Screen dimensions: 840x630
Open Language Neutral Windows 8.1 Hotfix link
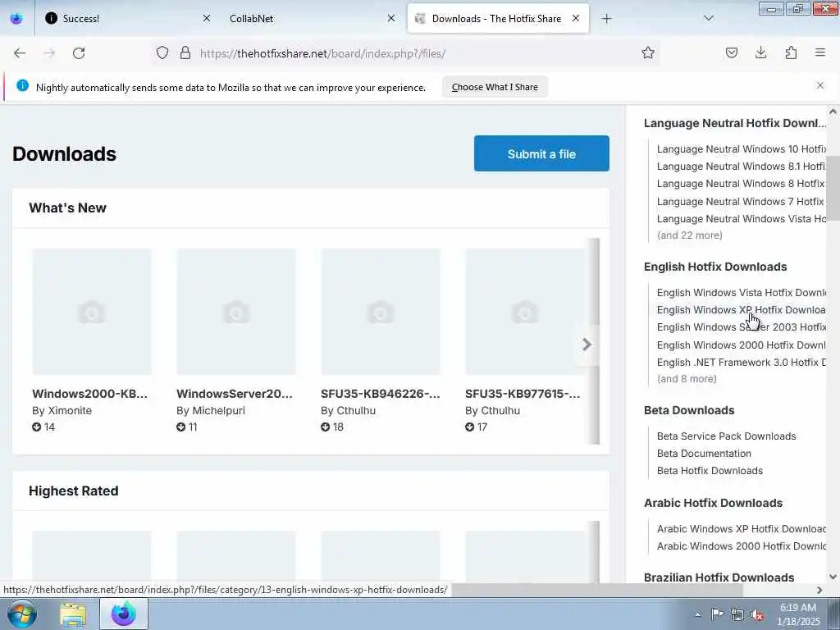pyautogui.click(x=741, y=167)
